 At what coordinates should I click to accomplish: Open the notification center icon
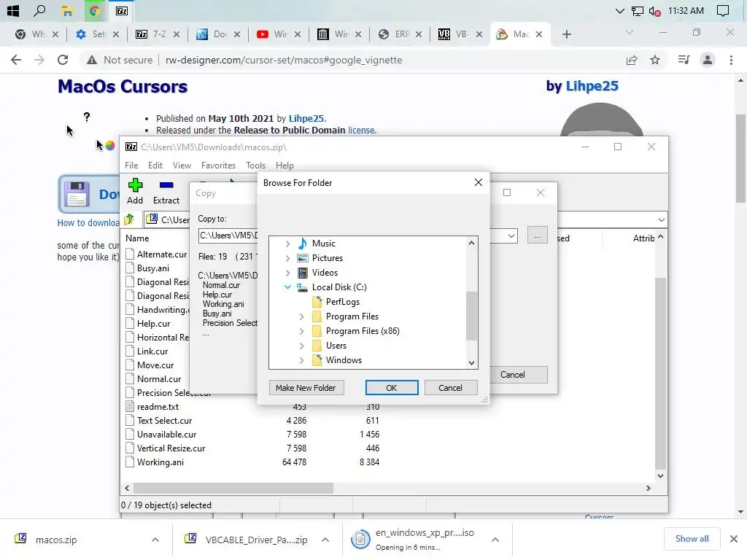pyautogui.click(x=723, y=11)
